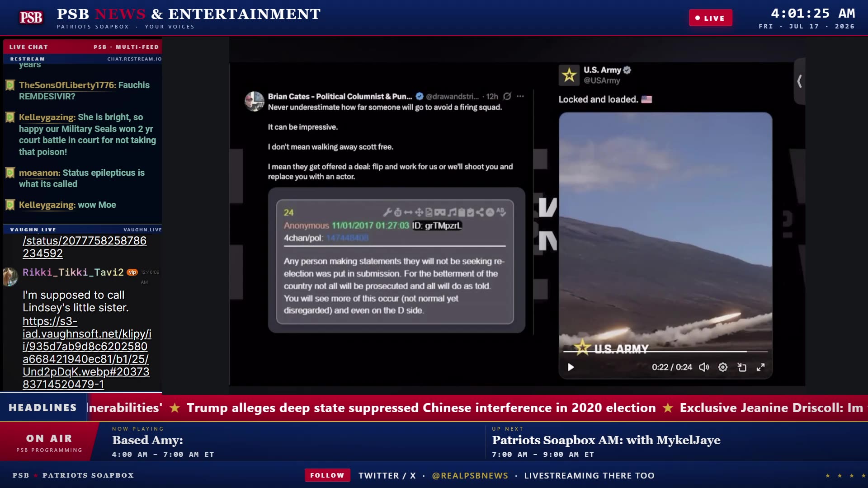Click the music note icon on post 24

click(452, 212)
